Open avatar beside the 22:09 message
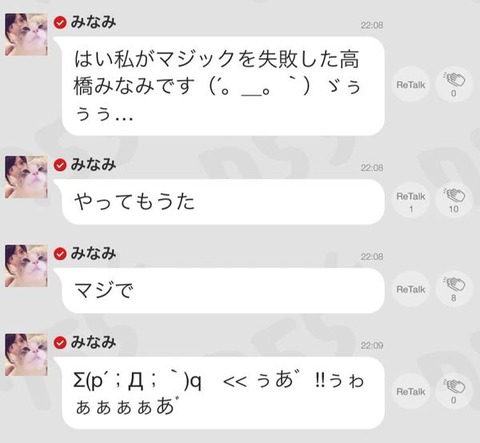Viewport: 480px width, 443px height. click(26, 355)
